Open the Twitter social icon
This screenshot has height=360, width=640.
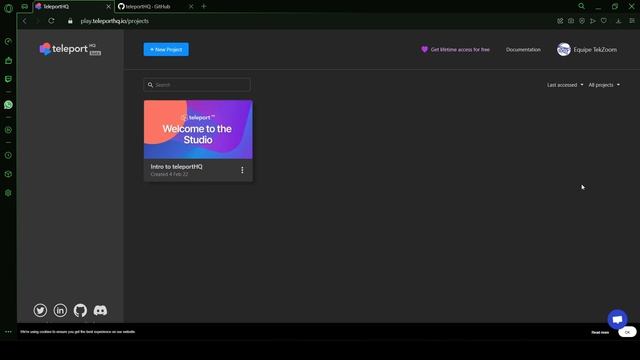pos(40,310)
